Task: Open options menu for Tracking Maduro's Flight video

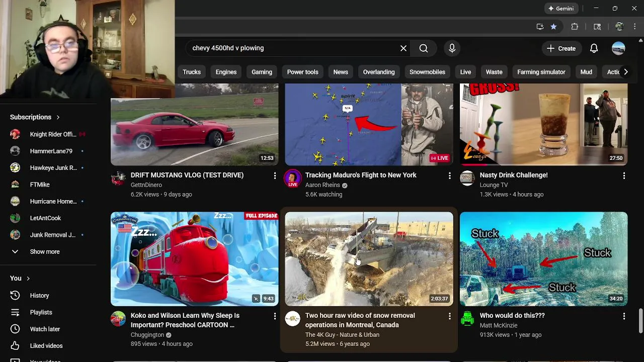Action: (x=449, y=175)
